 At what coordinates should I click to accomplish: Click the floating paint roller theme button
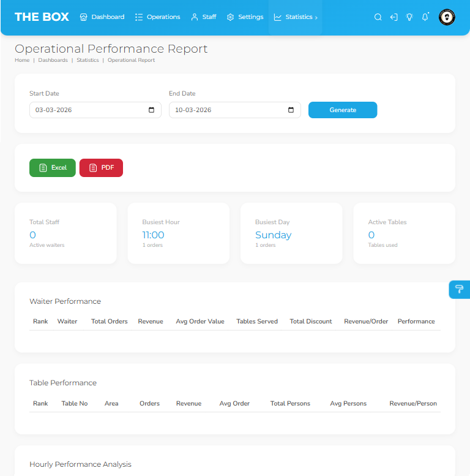point(459,290)
